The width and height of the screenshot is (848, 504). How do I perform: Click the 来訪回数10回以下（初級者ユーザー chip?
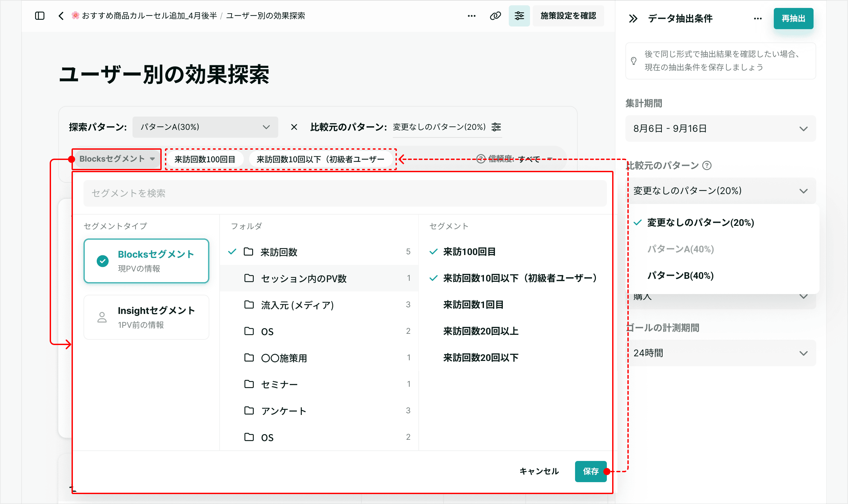320,159
